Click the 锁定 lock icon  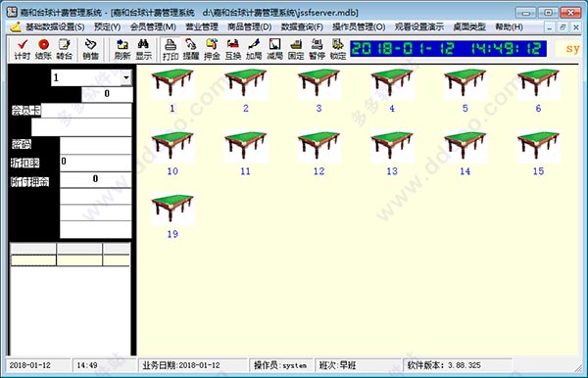click(x=338, y=49)
